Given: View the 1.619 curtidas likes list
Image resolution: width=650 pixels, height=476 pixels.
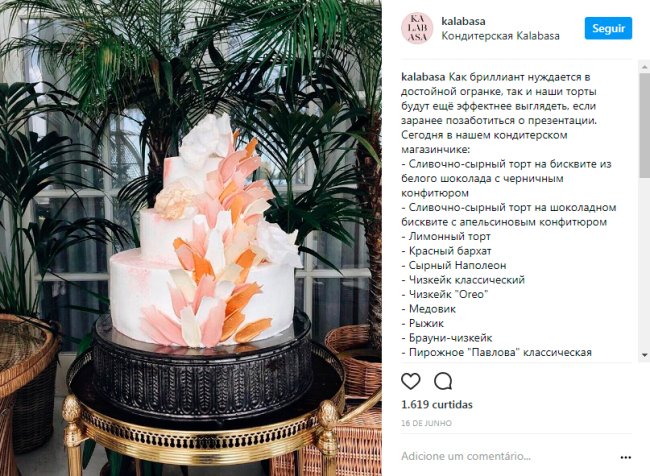Looking at the screenshot, I should pyautogui.click(x=437, y=405).
